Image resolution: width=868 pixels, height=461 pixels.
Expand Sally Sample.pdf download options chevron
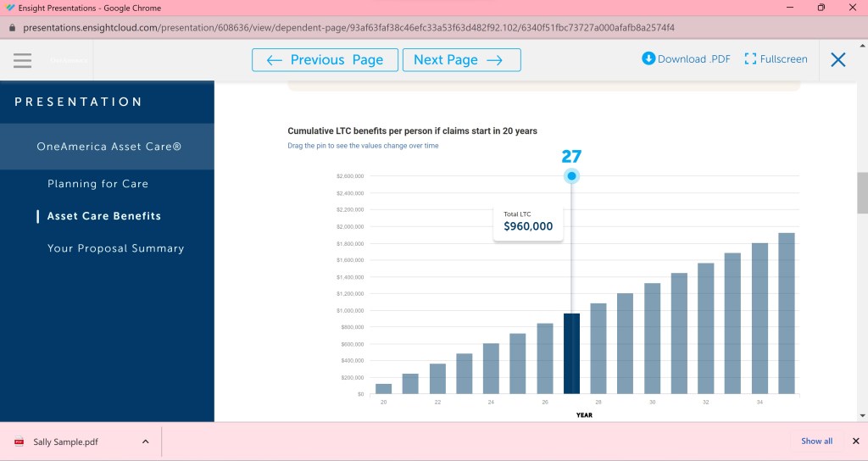click(x=145, y=442)
